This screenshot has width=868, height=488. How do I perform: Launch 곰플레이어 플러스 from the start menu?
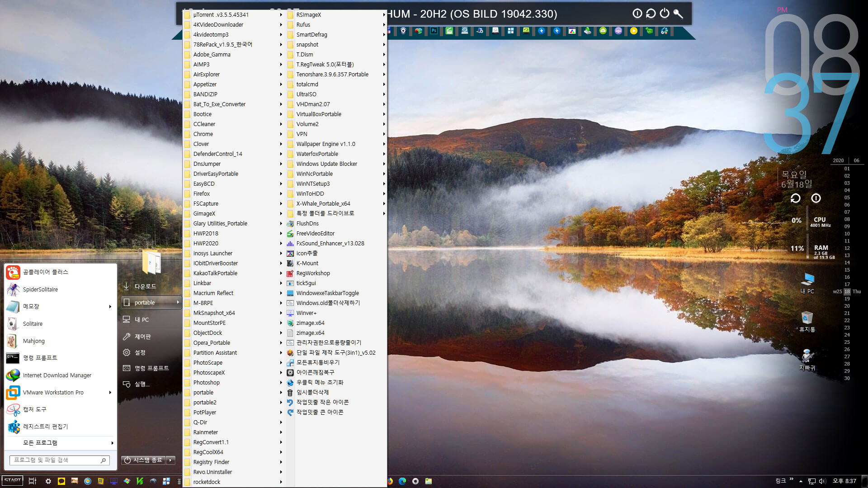point(61,272)
